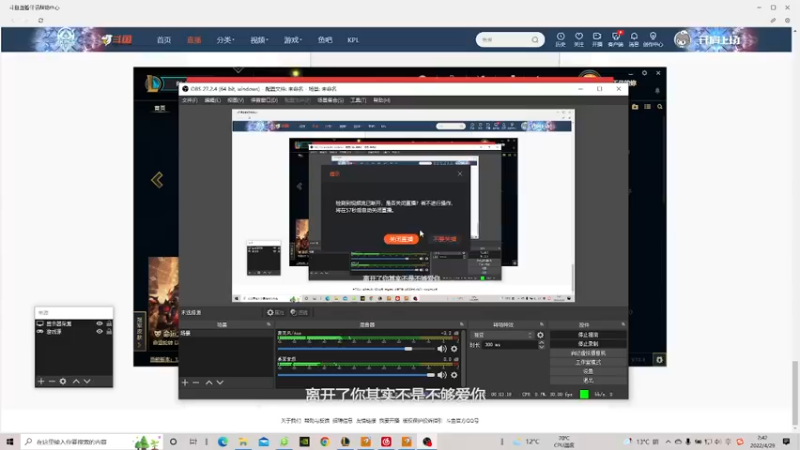Move source up in floating sources panel

(x=76, y=381)
